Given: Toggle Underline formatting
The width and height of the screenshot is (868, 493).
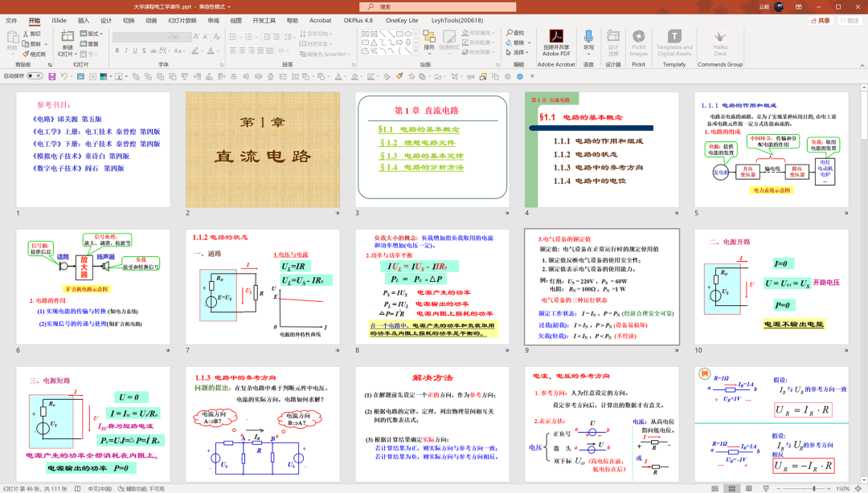Looking at the screenshot, I should (134, 51).
